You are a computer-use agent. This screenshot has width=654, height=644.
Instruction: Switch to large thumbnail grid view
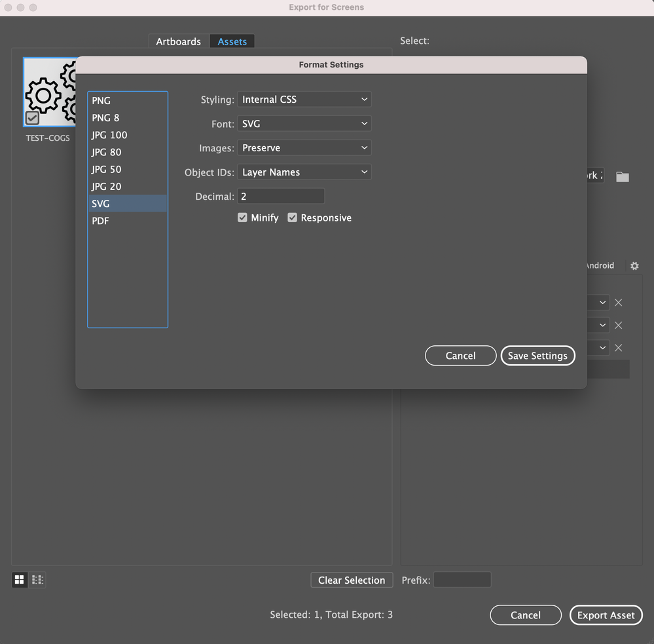(x=19, y=579)
